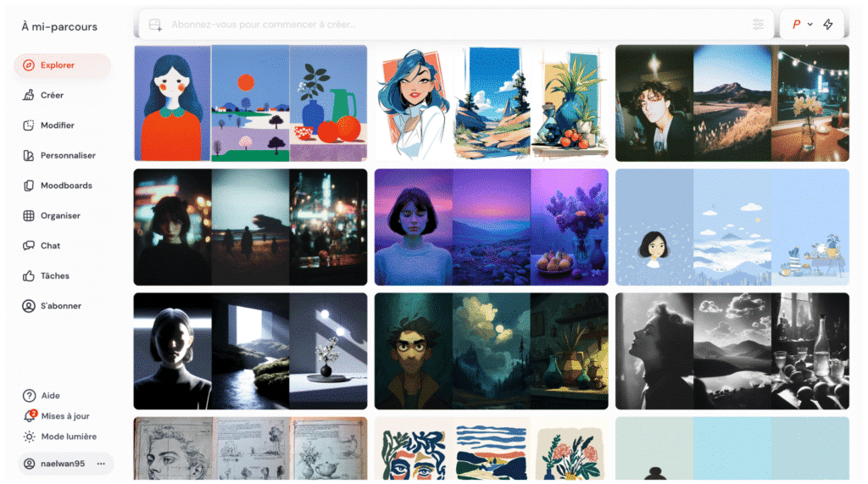Select the purple lilac flowers still-life thumbnail
This screenshot has width=868, height=484.
[x=569, y=227]
